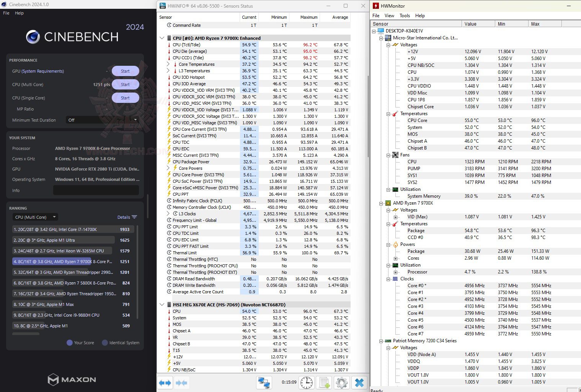
Task: Click the thermometer icon beside CPU (Tctl/Tdie)
Action: (x=169, y=45)
